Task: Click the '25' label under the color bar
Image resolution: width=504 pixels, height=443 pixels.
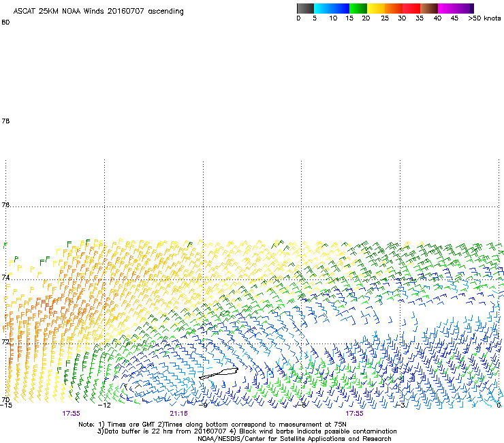Action: 385,18
